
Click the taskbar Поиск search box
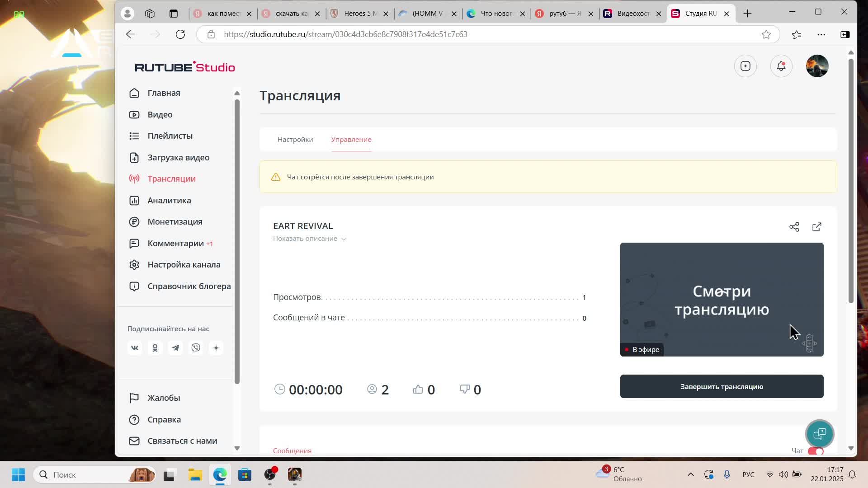tap(95, 474)
